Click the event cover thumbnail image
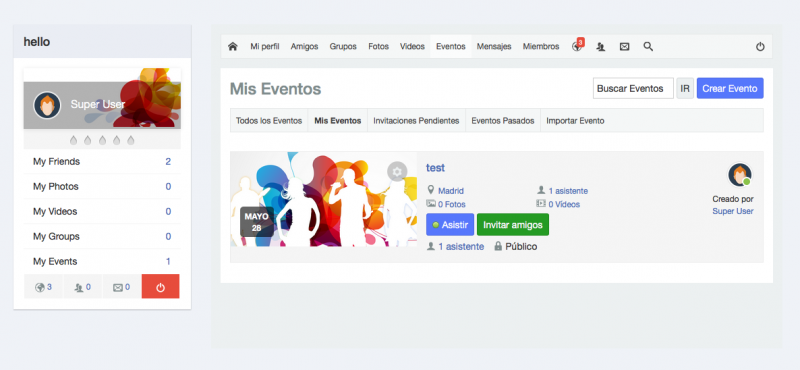This screenshot has height=370, width=800. [323, 199]
